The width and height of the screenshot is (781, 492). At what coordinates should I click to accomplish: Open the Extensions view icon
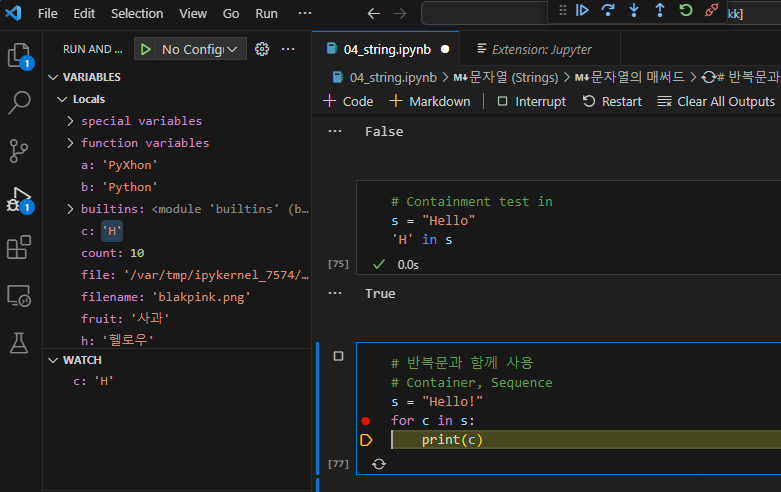click(x=19, y=247)
